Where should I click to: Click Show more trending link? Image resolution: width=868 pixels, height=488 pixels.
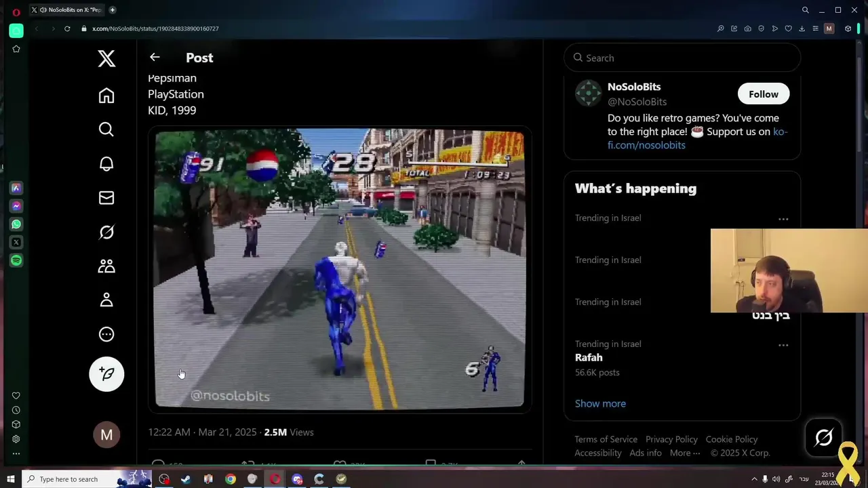(x=600, y=403)
